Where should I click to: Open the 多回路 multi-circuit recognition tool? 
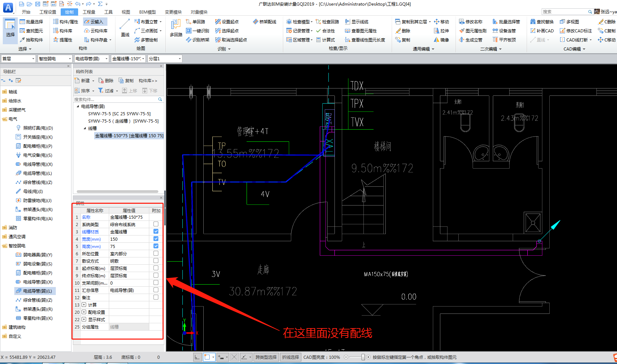[176, 28]
